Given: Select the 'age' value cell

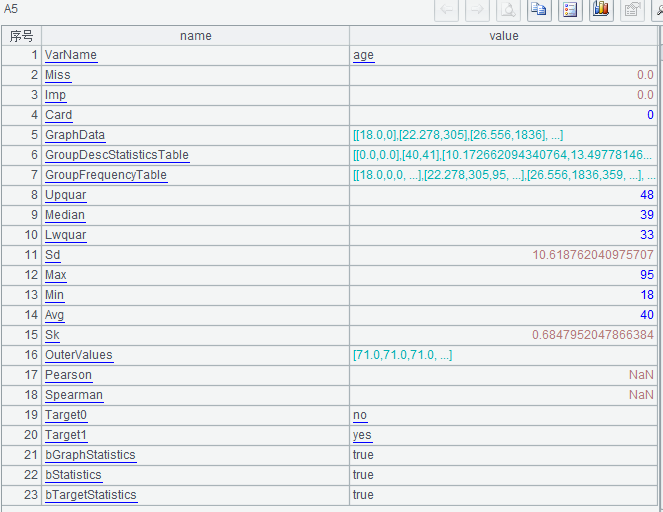Looking at the screenshot, I should (x=504, y=55).
